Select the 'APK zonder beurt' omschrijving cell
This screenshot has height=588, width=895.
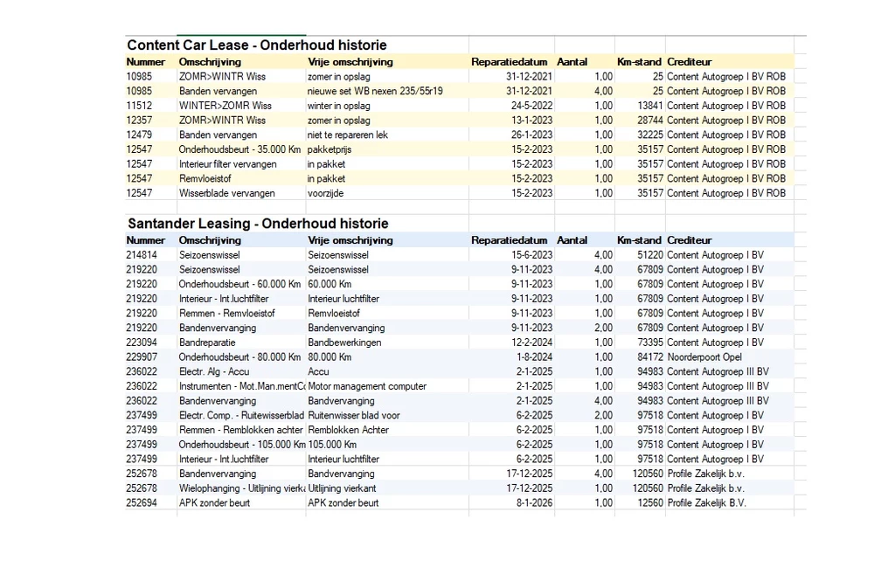(x=214, y=503)
